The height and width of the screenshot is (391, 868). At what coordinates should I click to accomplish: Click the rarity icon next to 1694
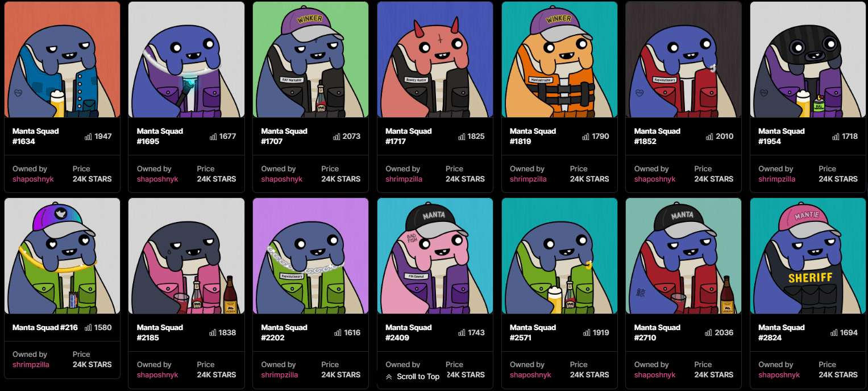pos(834,333)
